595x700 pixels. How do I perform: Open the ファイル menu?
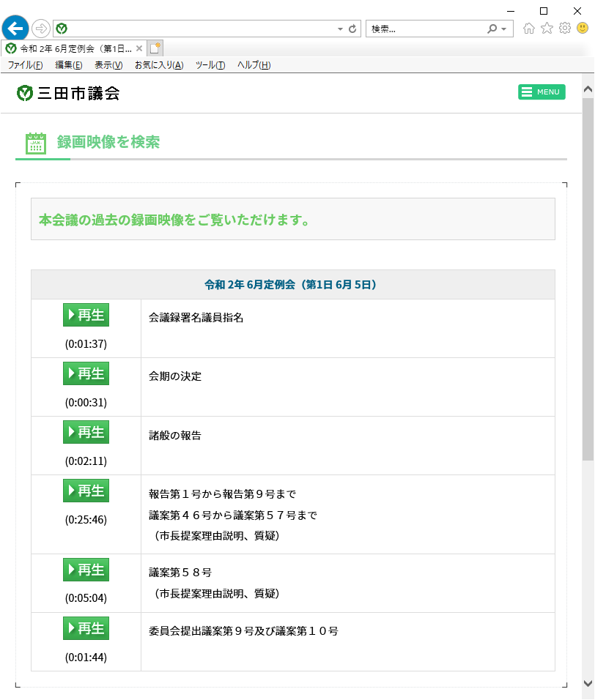pos(26,65)
